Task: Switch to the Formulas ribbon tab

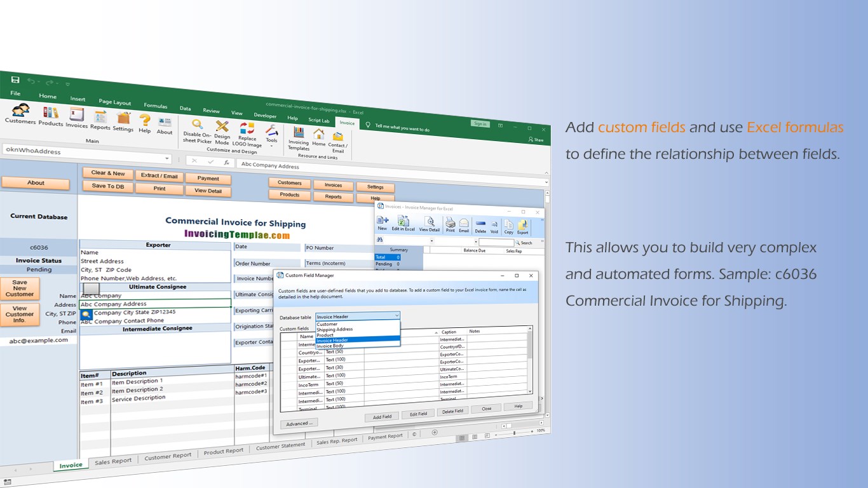Action: (x=155, y=105)
